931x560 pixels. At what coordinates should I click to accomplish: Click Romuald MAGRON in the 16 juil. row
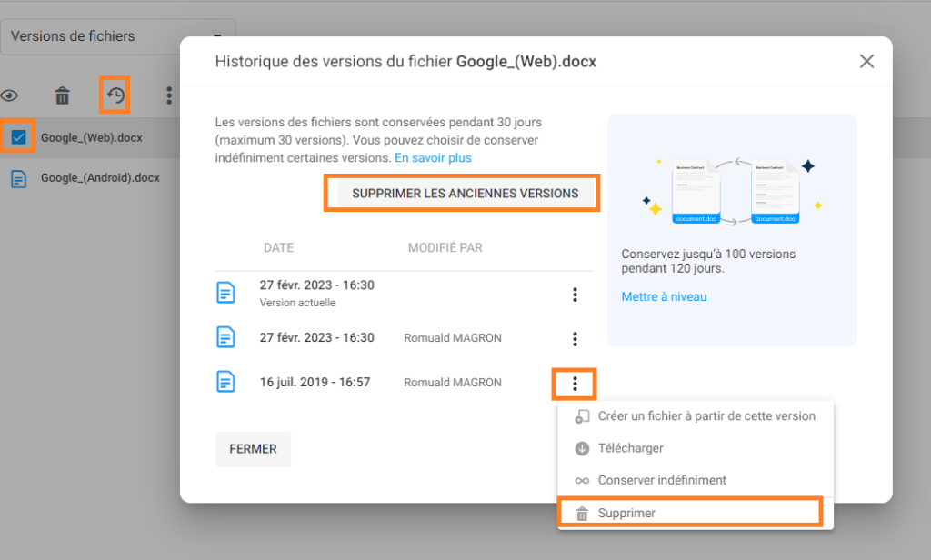point(453,383)
